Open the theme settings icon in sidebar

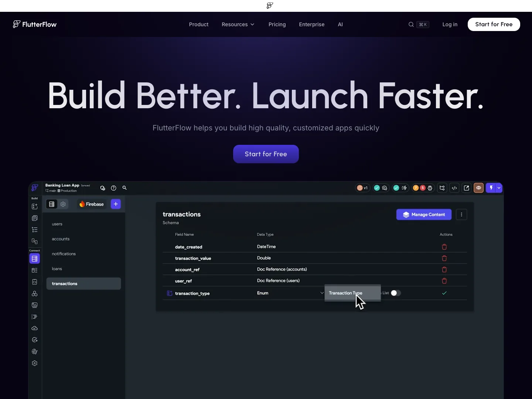pos(35,352)
